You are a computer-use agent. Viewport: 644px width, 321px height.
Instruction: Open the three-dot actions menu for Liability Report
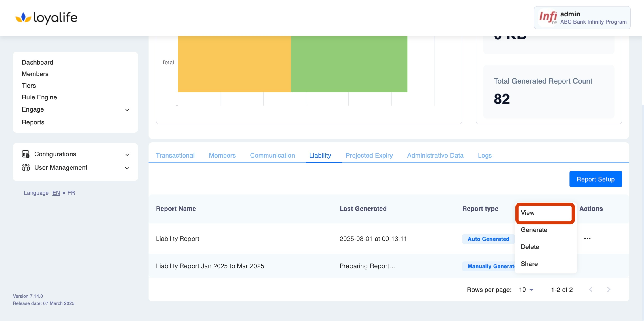(x=587, y=239)
